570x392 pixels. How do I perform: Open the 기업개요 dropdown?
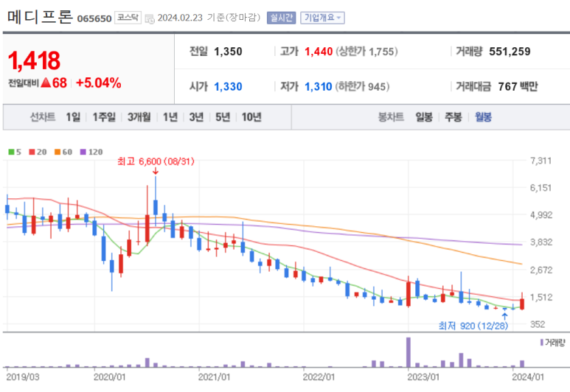pos(322,18)
